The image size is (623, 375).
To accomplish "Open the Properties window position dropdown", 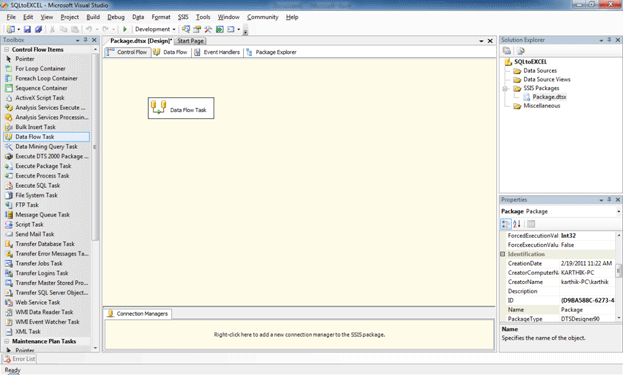I will click(x=601, y=200).
